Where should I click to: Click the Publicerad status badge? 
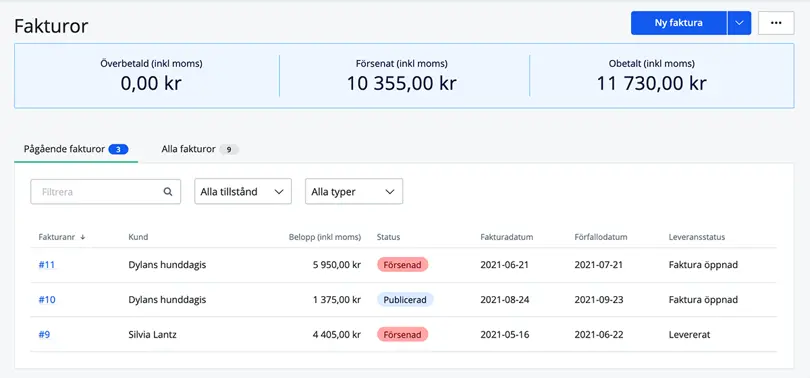tap(405, 300)
